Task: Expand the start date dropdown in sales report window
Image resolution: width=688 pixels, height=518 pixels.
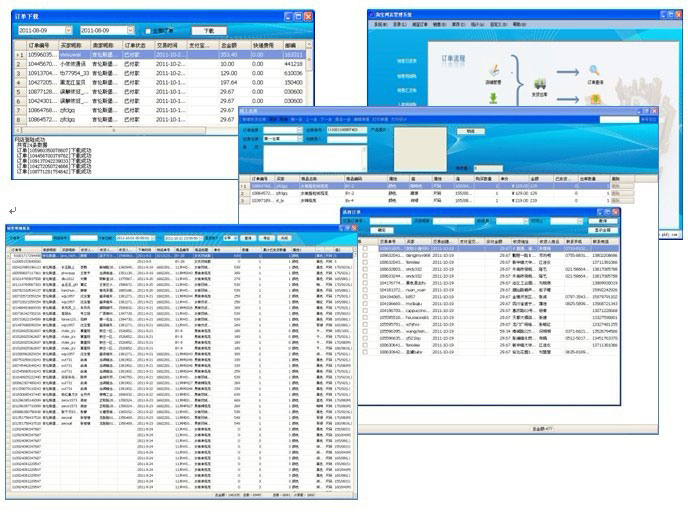Action: [153, 238]
